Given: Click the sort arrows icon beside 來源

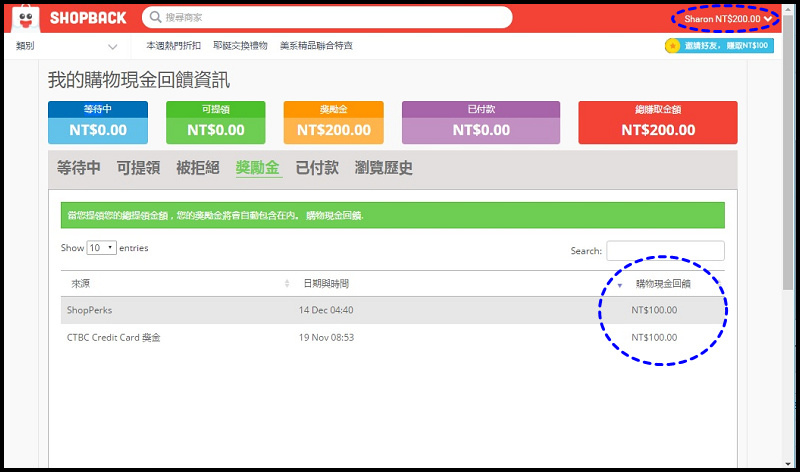Looking at the screenshot, I should (287, 283).
